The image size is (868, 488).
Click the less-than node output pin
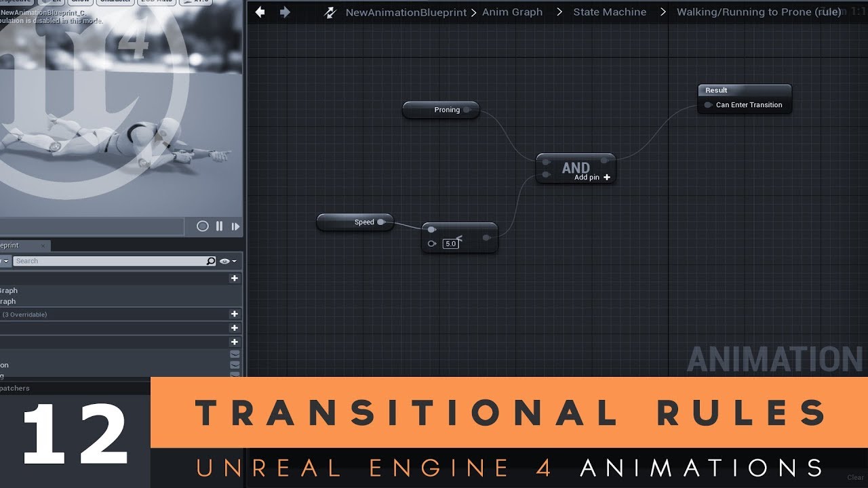point(487,238)
